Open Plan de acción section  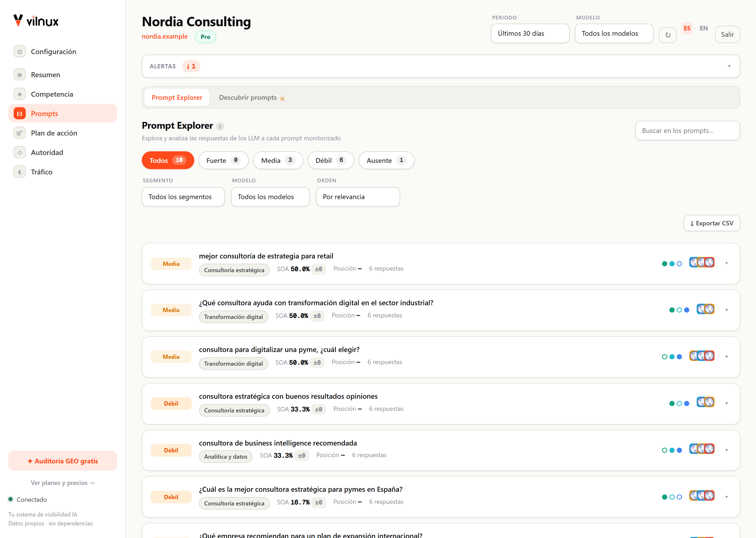coord(62,133)
